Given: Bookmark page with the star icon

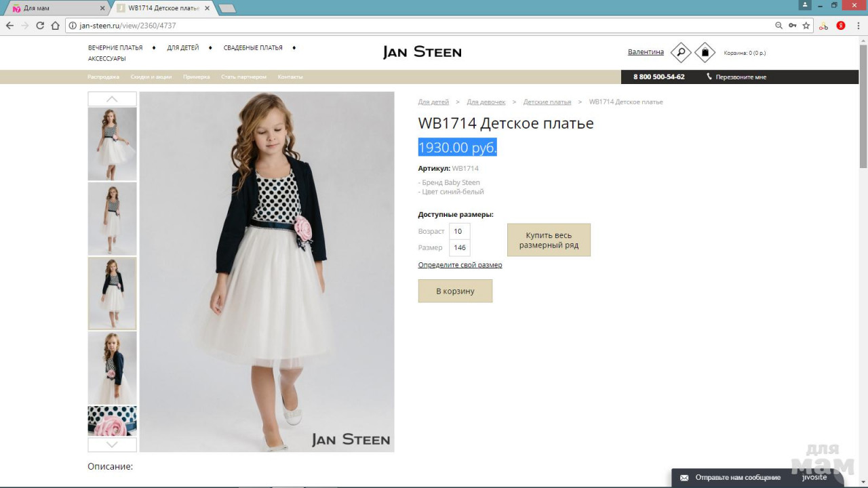Looking at the screenshot, I should pos(806,26).
